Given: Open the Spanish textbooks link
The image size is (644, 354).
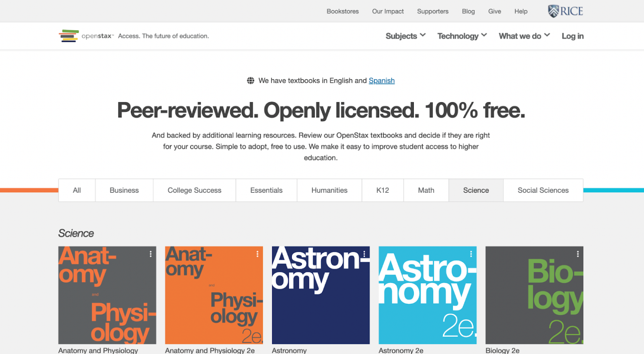Looking at the screenshot, I should tap(382, 80).
